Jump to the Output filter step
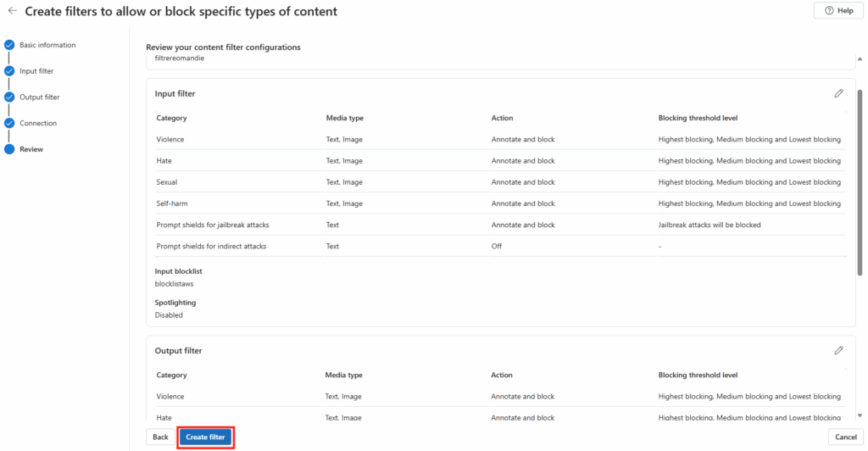 [x=40, y=97]
